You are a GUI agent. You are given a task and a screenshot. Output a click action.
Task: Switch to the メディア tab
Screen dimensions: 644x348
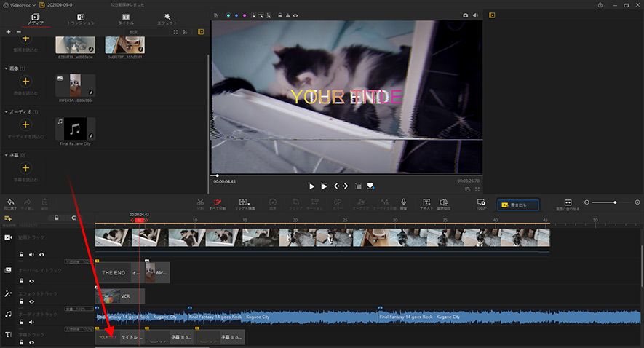36,19
